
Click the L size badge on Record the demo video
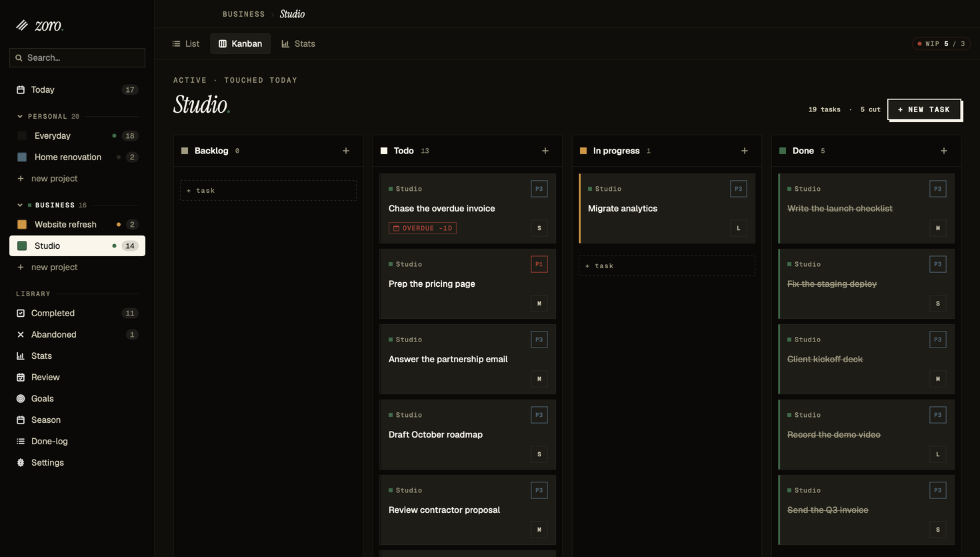(938, 454)
